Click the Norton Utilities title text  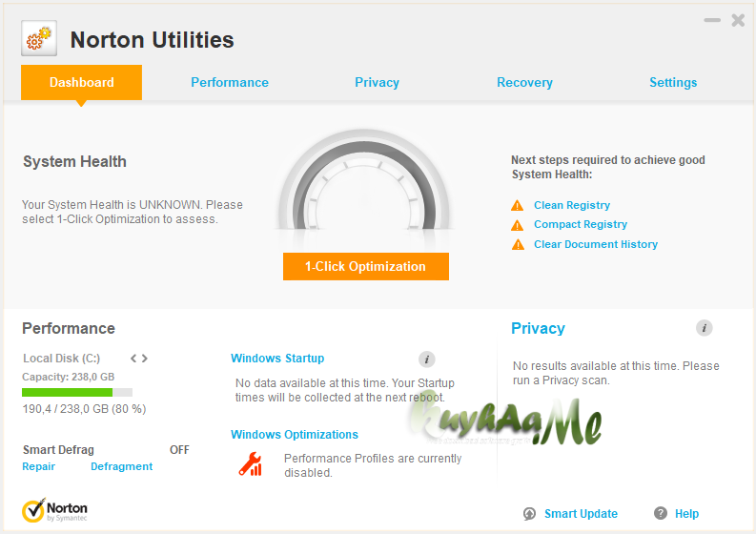point(152,40)
